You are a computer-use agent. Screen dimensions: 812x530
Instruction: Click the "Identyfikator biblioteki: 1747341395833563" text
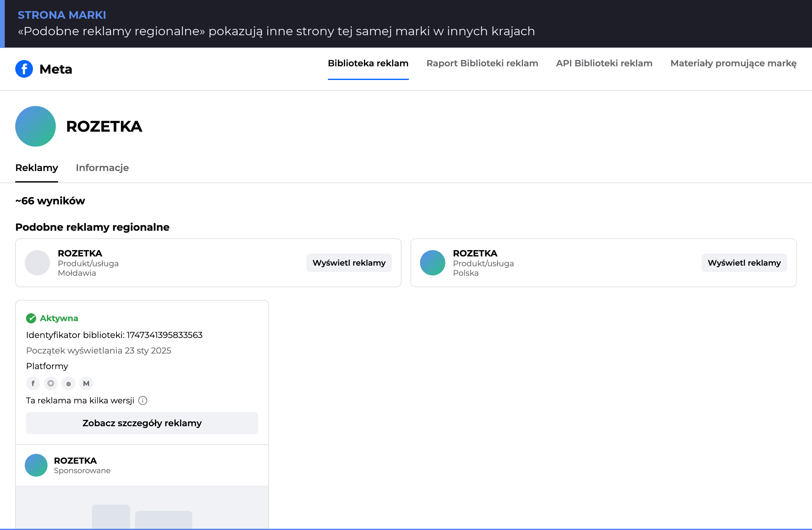tap(114, 335)
